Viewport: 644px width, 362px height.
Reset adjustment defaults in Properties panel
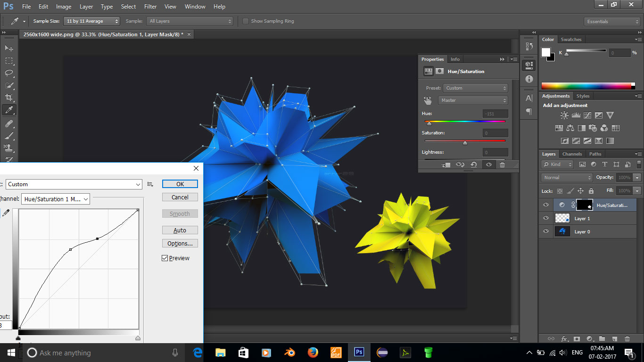[474, 165]
